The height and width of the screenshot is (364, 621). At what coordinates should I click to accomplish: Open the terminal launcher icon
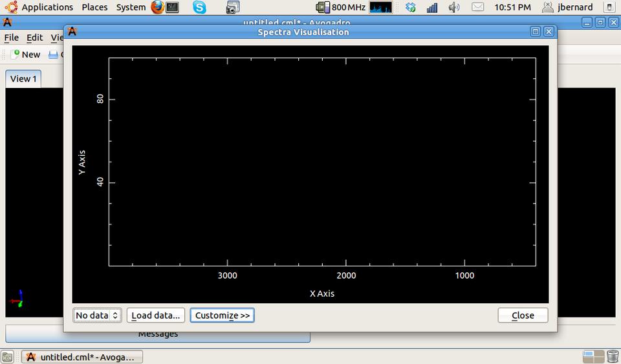[x=173, y=8]
